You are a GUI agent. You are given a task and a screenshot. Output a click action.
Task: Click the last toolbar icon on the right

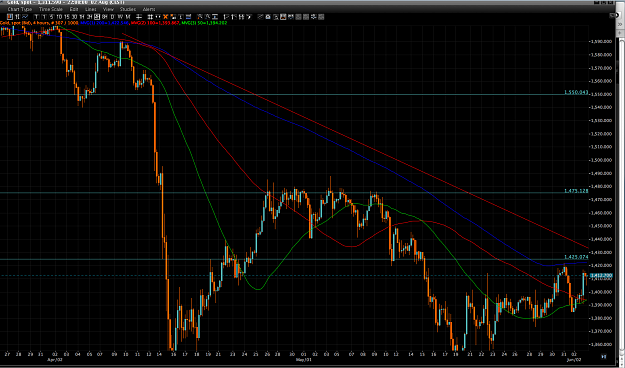coord(321,16)
